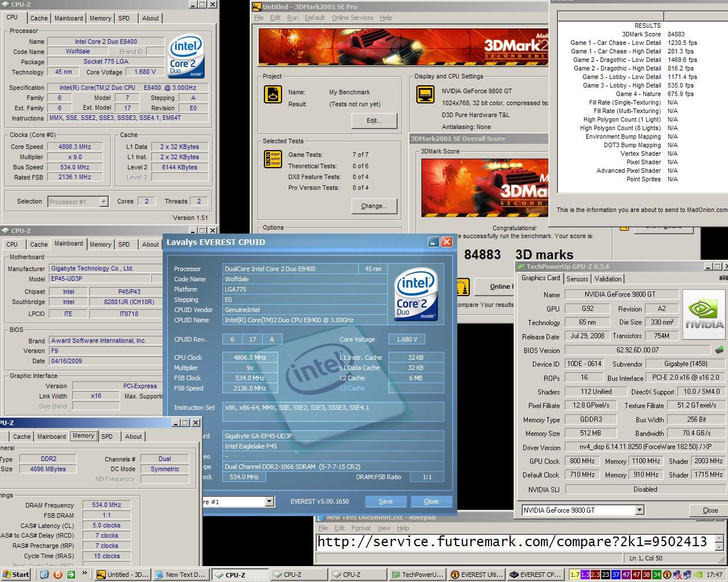Click the blue 37 temperature tray icon
728x582 pixels.
coord(615,575)
